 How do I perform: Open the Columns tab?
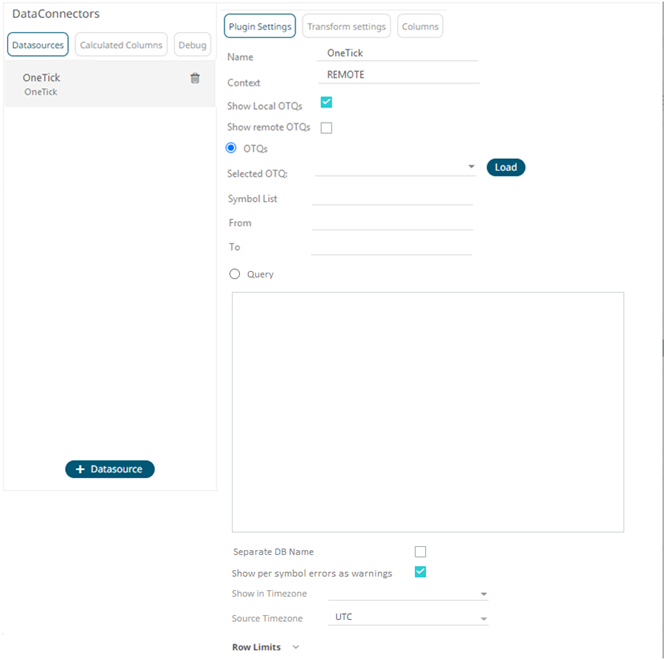[420, 26]
